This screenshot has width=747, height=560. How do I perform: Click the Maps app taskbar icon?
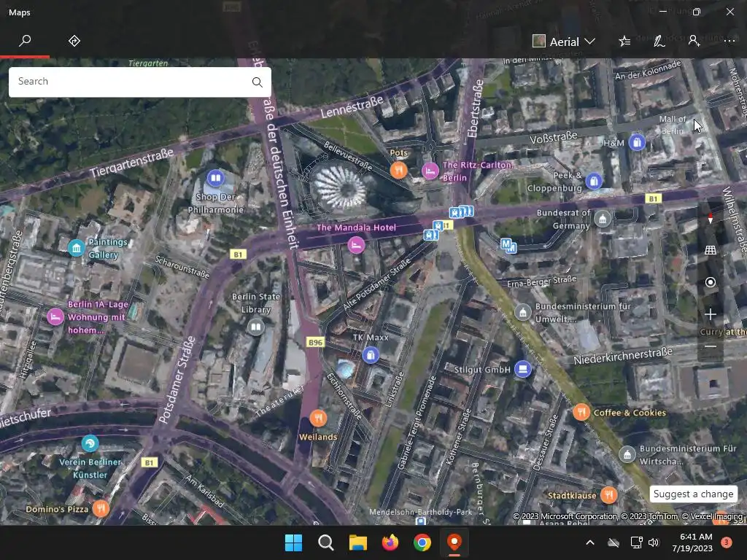click(x=454, y=542)
